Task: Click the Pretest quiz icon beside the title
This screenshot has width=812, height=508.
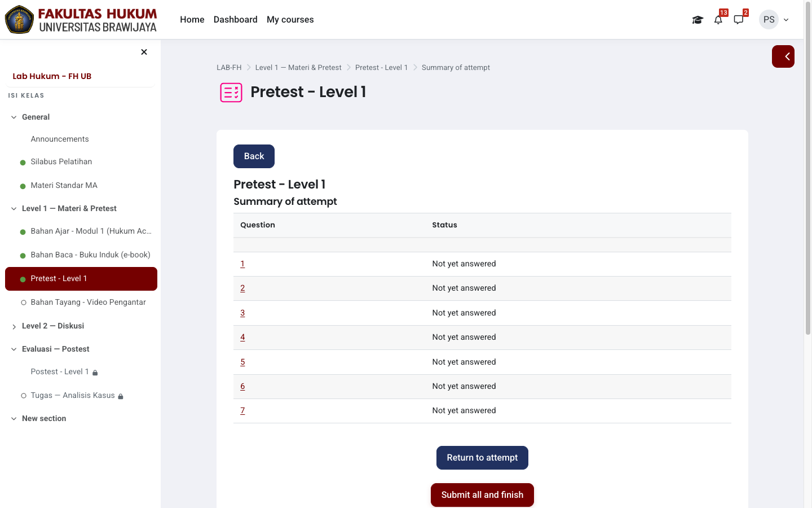Action: tap(231, 93)
